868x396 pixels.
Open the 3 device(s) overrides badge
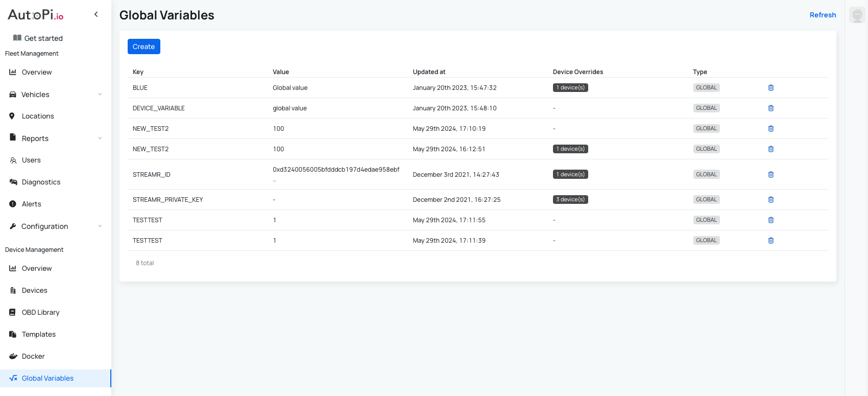(570, 200)
